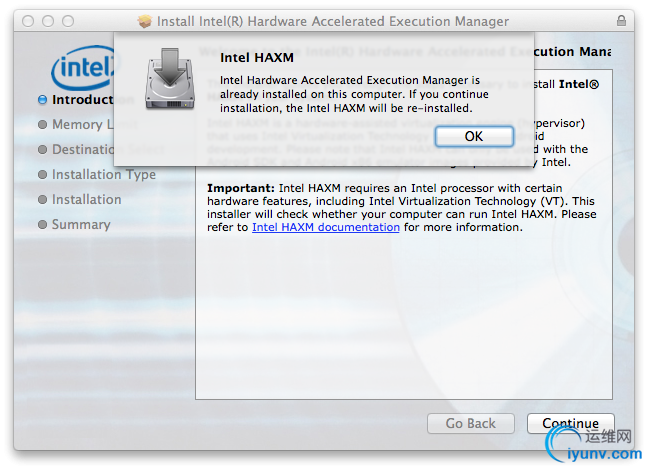The width and height of the screenshot is (648, 470).
Task: Click the Intel logo
Action: (83, 68)
